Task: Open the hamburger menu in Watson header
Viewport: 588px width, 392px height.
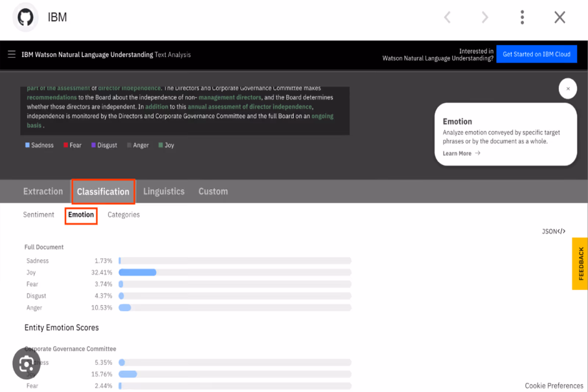Action: [12, 54]
